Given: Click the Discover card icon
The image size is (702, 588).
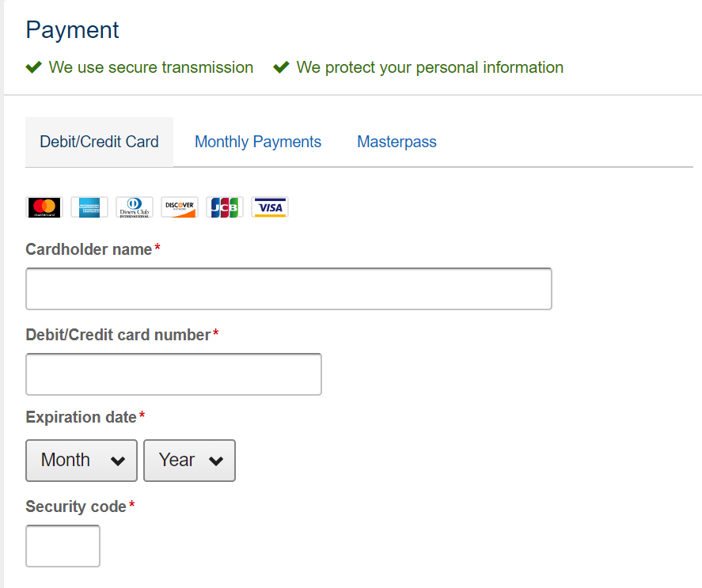Looking at the screenshot, I should 180,207.
